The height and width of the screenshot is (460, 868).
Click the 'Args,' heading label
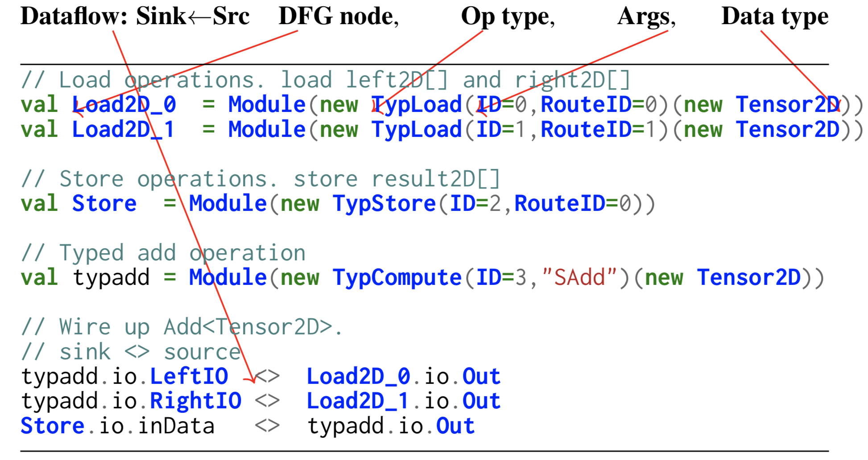point(646,17)
